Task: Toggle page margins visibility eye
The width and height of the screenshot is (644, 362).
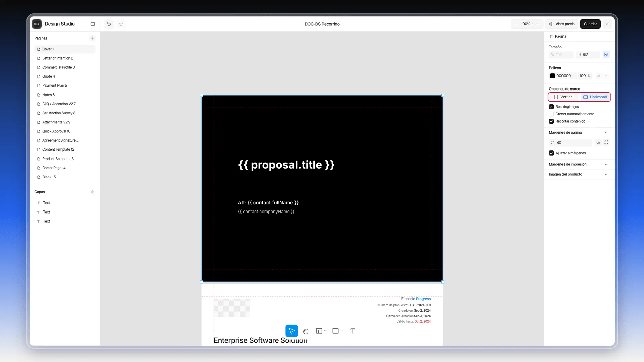Action: click(598, 143)
